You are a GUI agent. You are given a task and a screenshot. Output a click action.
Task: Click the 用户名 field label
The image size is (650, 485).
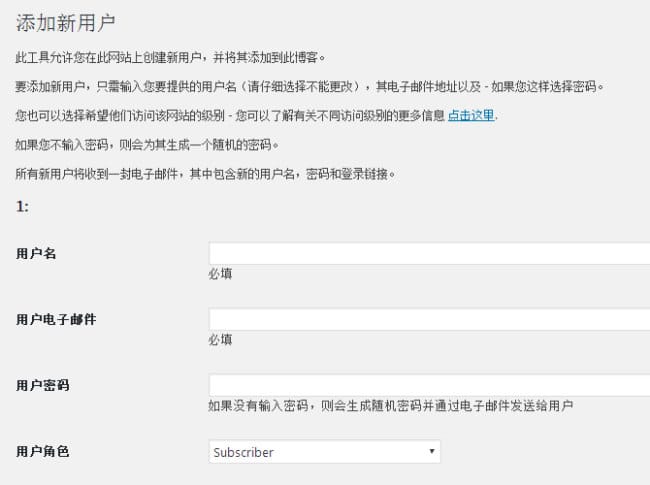tap(36, 253)
